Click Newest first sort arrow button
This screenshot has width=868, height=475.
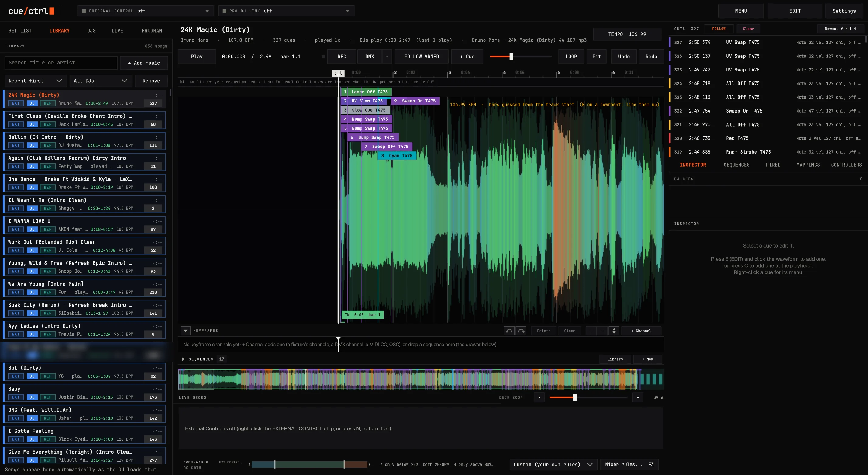click(840, 29)
